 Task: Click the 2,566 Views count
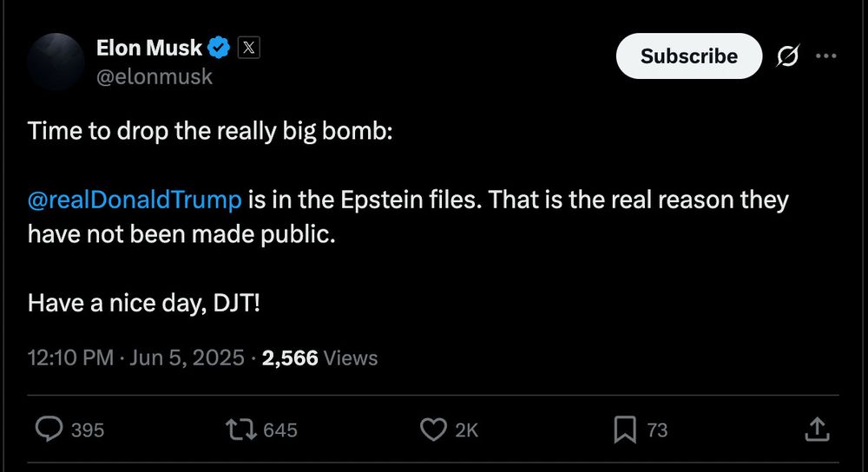(x=319, y=357)
